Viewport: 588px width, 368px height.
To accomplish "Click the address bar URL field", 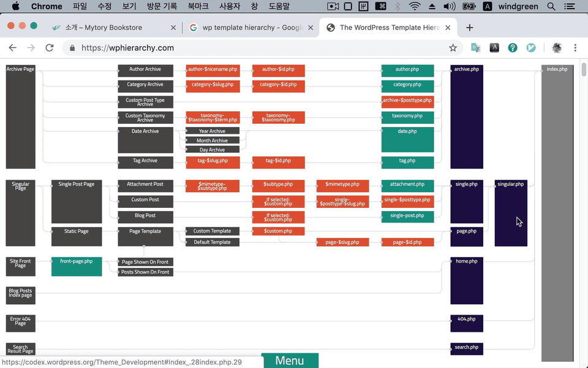I will [263, 48].
